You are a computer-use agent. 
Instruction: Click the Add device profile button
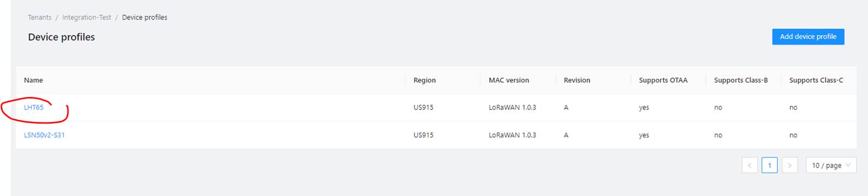[808, 36]
